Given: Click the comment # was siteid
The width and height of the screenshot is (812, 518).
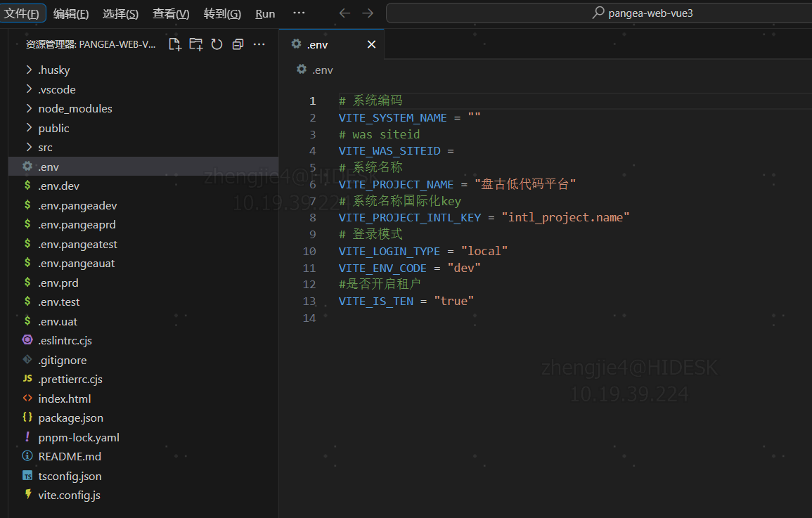Looking at the screenshot, I should coord(379,134).
